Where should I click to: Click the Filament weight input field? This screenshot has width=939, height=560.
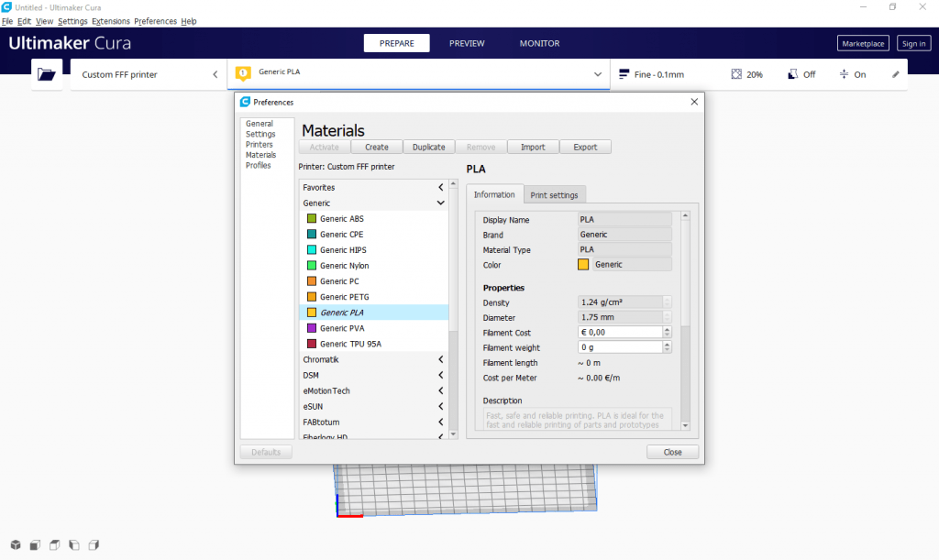coord(621,347)
